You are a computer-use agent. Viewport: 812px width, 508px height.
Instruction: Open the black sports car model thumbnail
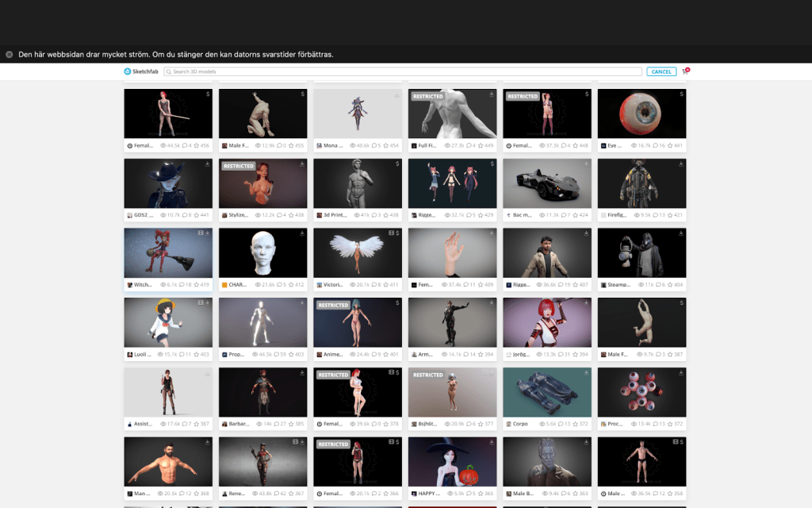(x=547, y=183)
